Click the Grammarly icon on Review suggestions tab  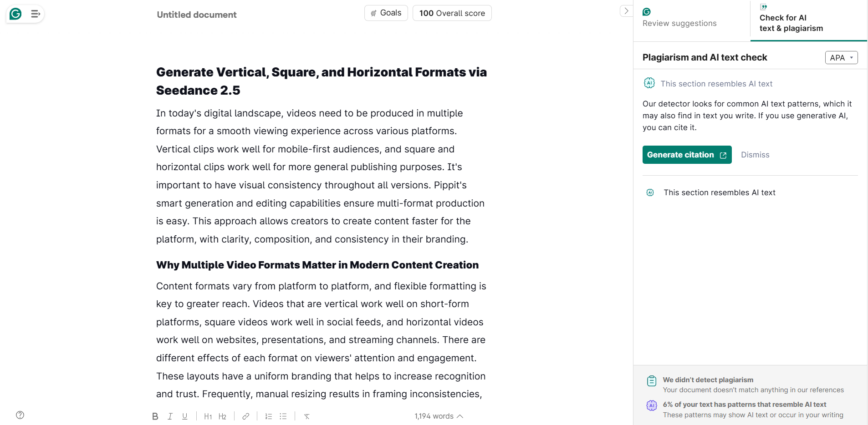[x=647, y=12]
